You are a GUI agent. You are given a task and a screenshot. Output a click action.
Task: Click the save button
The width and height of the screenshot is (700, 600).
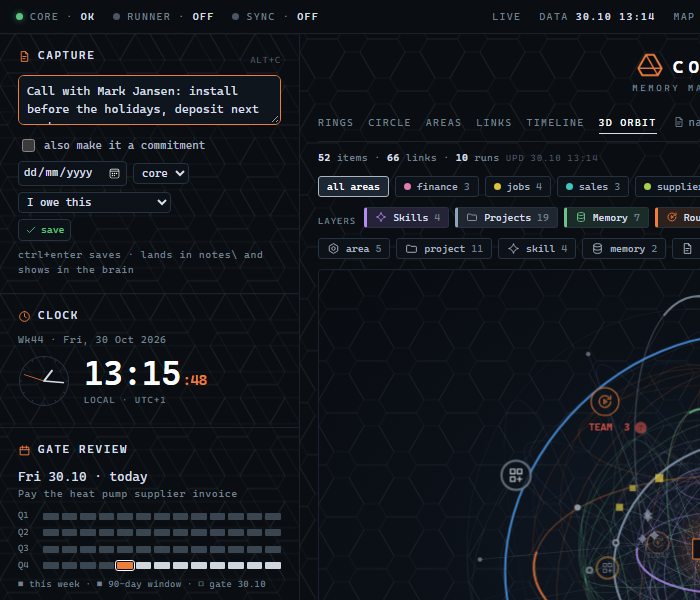point(45,230)
